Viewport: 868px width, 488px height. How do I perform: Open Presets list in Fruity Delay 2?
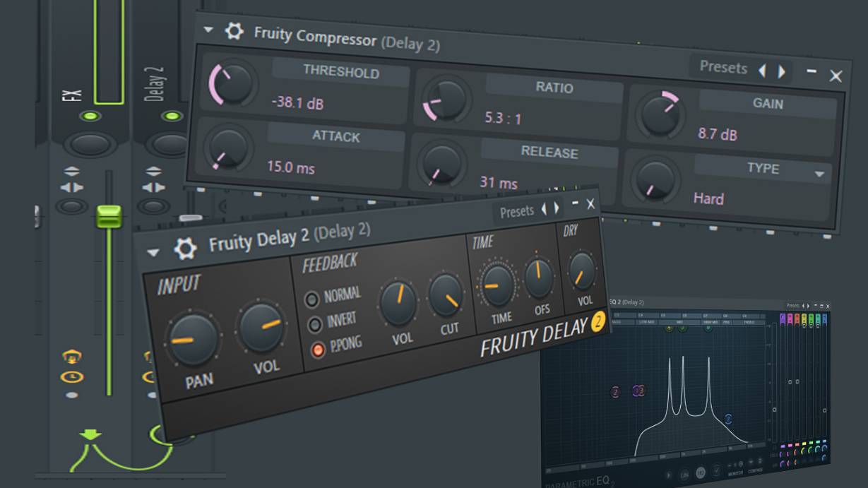pos(517,212)
